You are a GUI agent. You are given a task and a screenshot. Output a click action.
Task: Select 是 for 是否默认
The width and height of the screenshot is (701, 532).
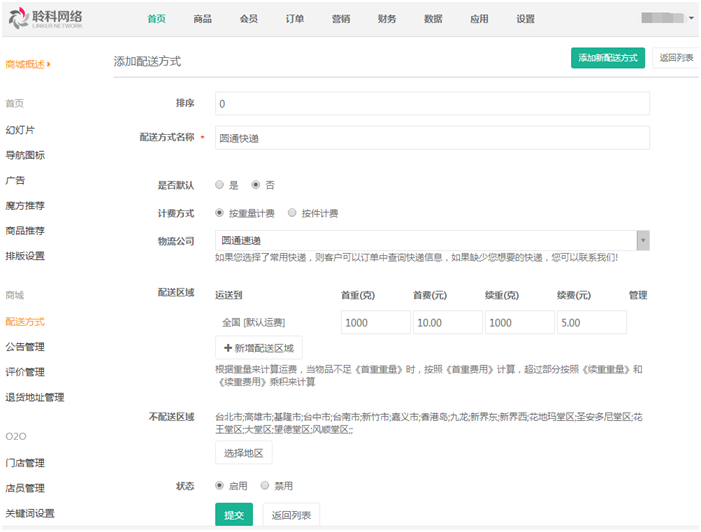point(219,185)
